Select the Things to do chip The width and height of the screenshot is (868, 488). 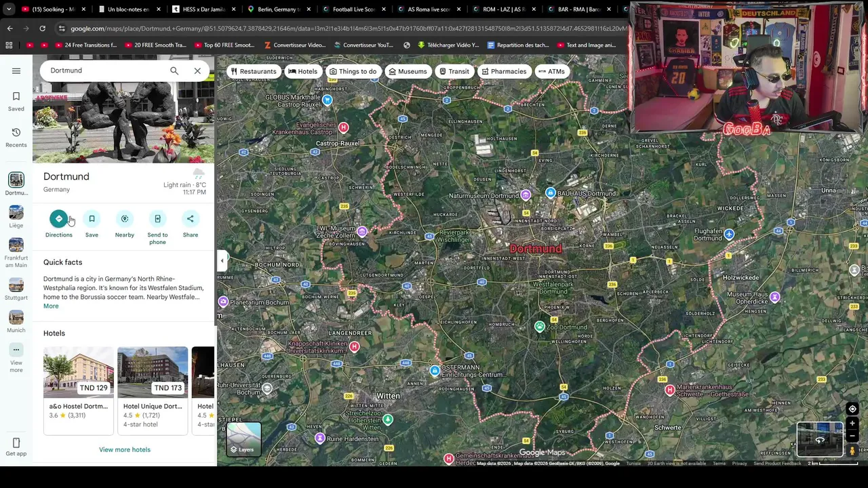pos(353,71)
